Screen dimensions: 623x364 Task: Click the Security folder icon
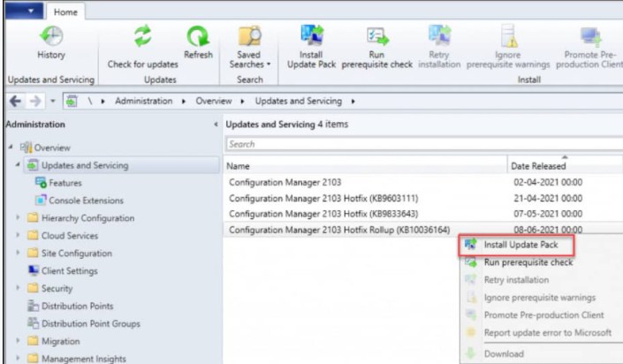coord(33,287)
